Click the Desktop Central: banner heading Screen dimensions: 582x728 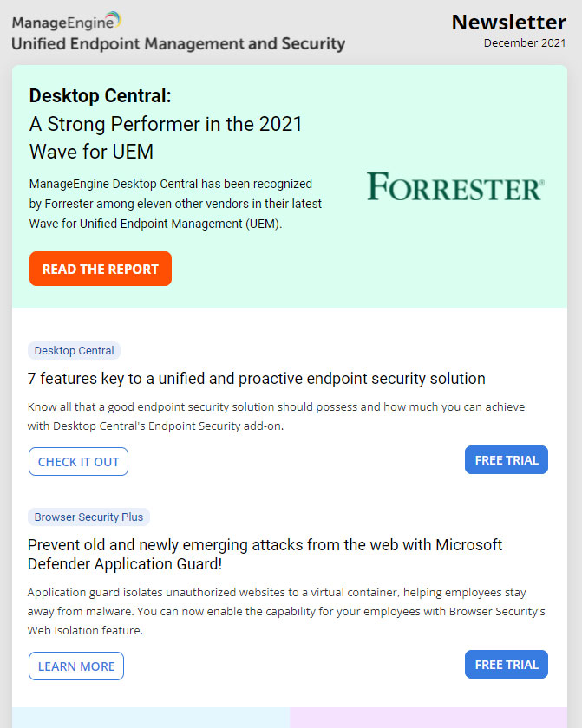point(101,95)
